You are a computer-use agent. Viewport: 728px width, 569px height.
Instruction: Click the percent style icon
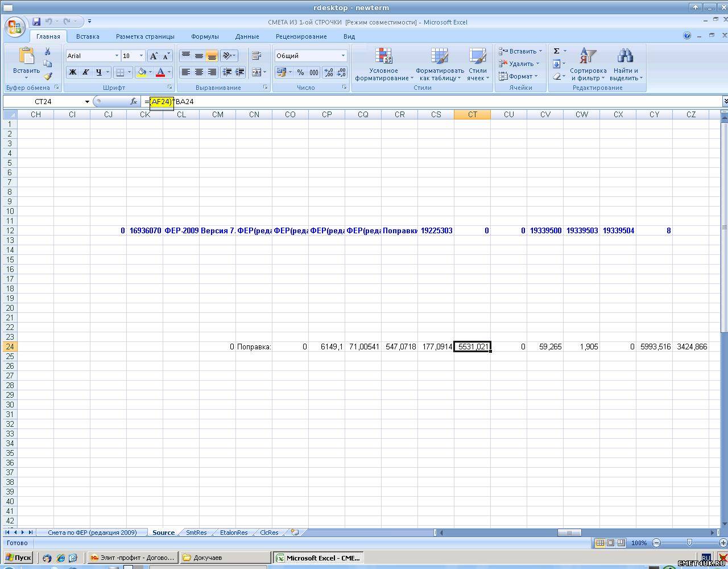[x=300, y=72]
